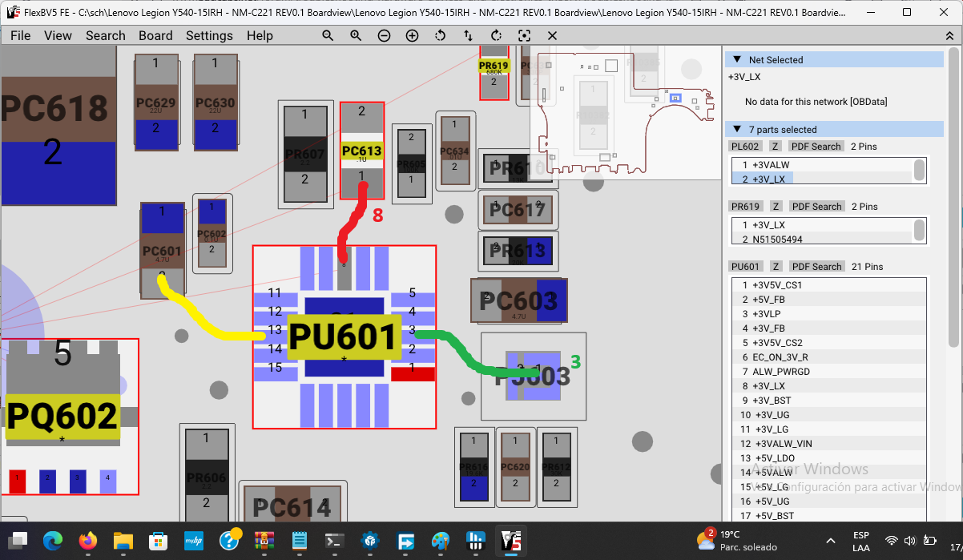Open the Settings menu
The height and width of the screenshot is (560, 963).
(x=209, y=35)
